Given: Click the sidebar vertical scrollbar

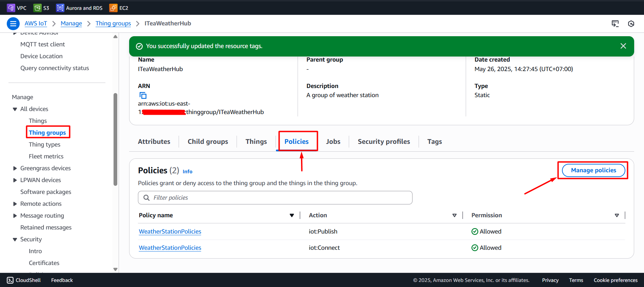Looking at the screenshot, I should coord(115,139).
